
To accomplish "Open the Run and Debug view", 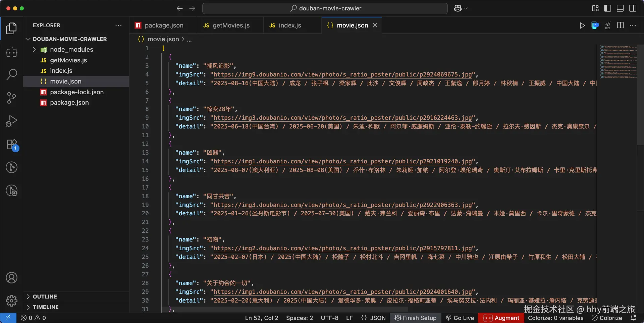I will tap(11, 121).
